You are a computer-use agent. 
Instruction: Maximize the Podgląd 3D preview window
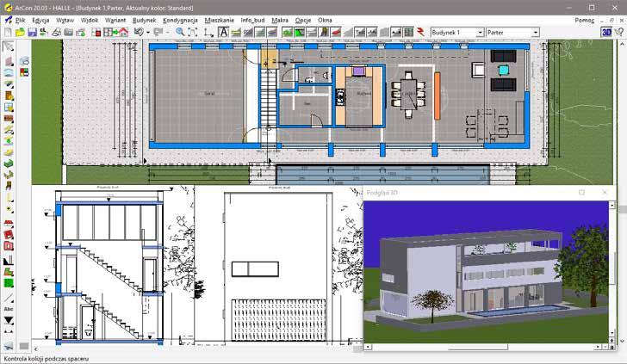[x=581, y=193]
